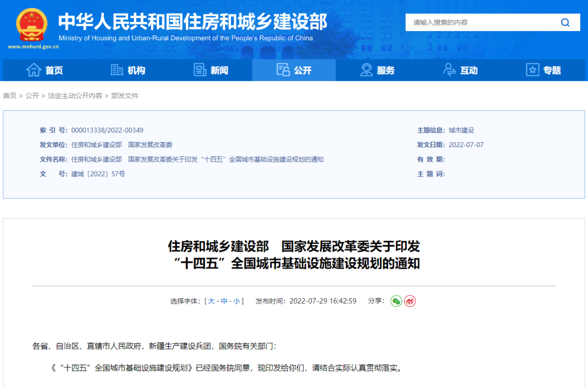Viewport: 588px width, 387px height.
Task: Click the house icon beside 首页
Action: 34,70
